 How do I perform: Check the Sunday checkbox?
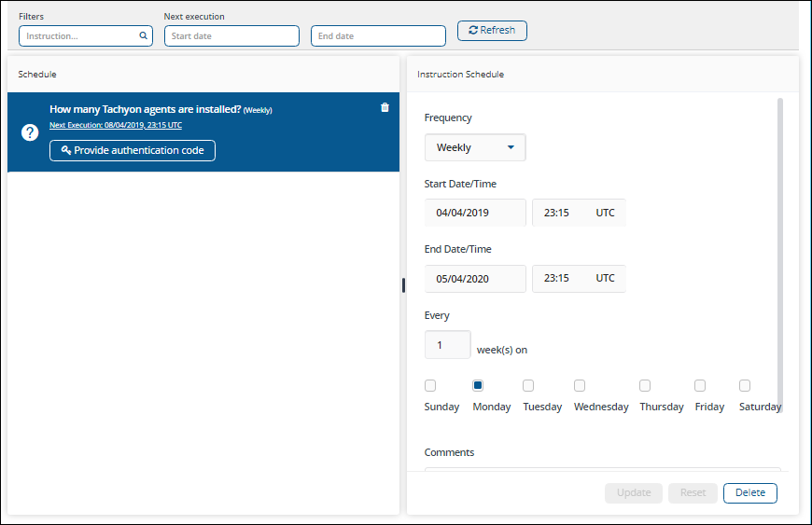(430, 385)
